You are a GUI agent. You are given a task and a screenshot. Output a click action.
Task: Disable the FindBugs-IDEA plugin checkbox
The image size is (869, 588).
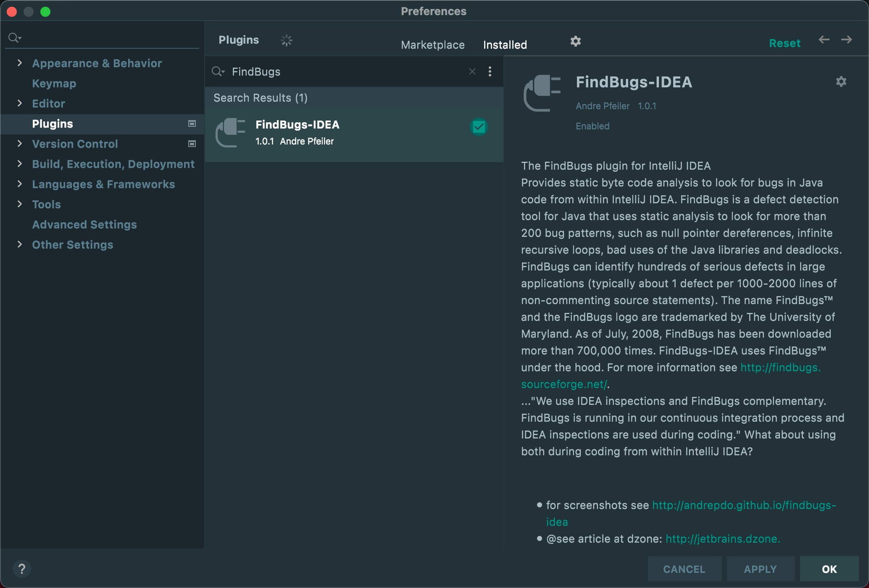pos(479,127)
